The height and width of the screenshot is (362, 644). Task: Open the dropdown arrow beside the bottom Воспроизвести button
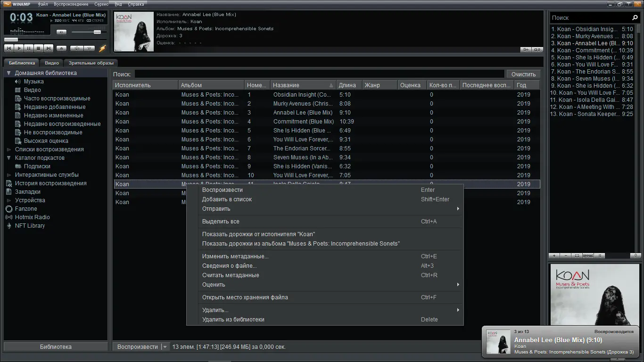coord(165,347)
